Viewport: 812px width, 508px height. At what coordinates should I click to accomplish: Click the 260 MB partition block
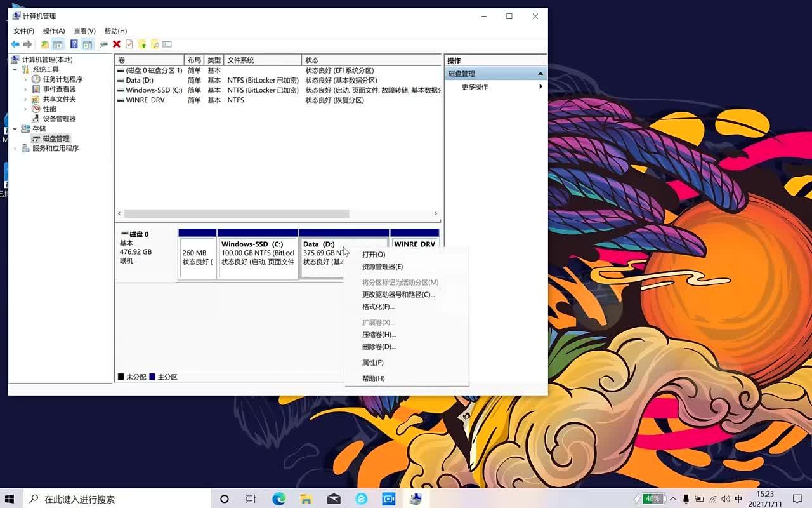pos(197,254)
